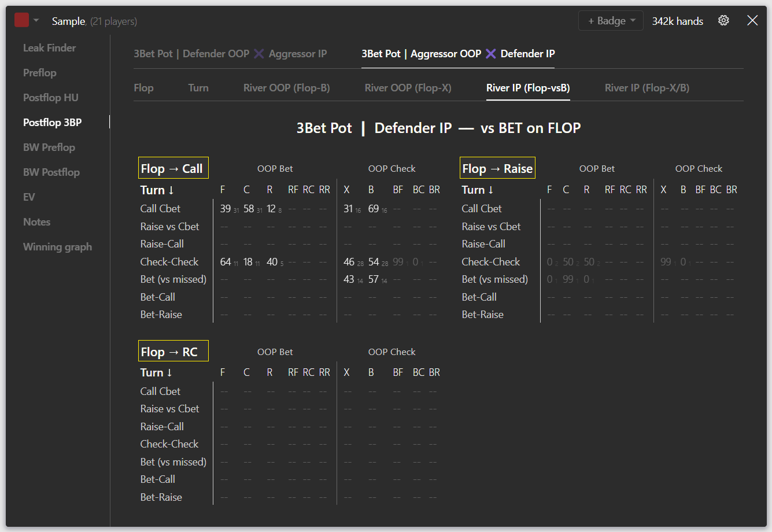Switch to Postflop HU section

(51, 98)
